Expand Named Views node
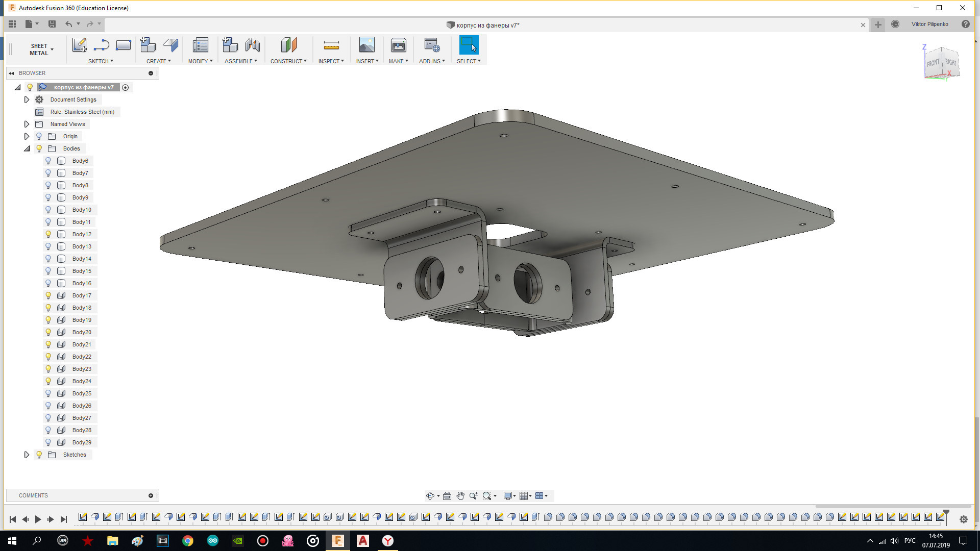 point(27,124)
